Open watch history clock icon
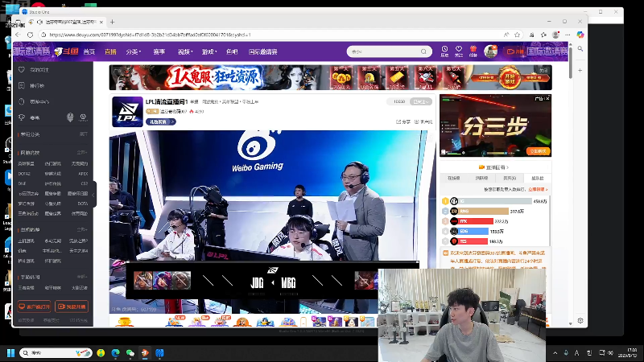The height and width of the screenshot is (362, 644). coord(444,51)
